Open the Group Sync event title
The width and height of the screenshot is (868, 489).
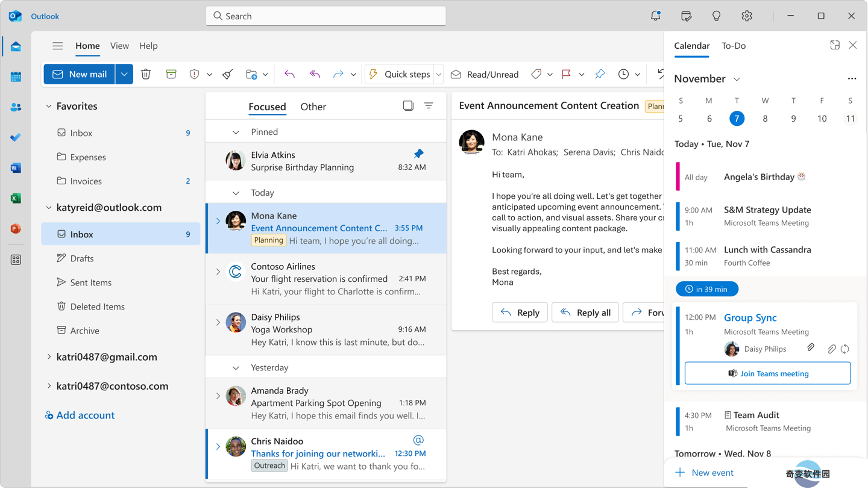pos(750,318)
